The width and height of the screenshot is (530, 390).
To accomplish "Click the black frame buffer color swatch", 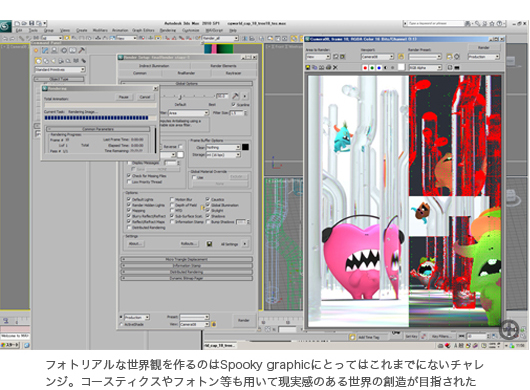I will (245, 147).
